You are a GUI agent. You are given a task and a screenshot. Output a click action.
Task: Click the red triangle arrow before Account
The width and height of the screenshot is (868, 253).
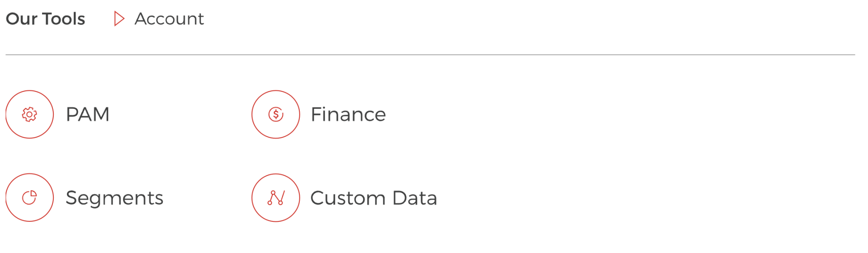pyautogui.click(x=119, y=19)
